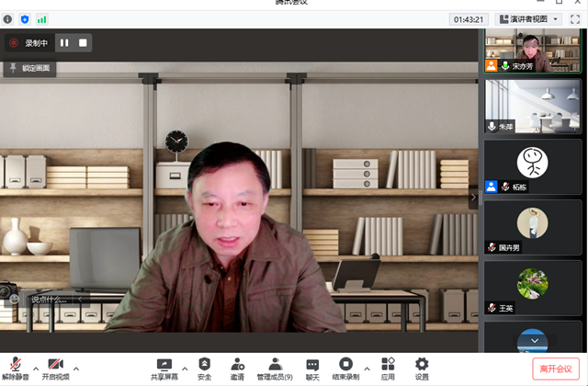Show more participants with the down chevron

pyautogui.click(x=535, y=341)
